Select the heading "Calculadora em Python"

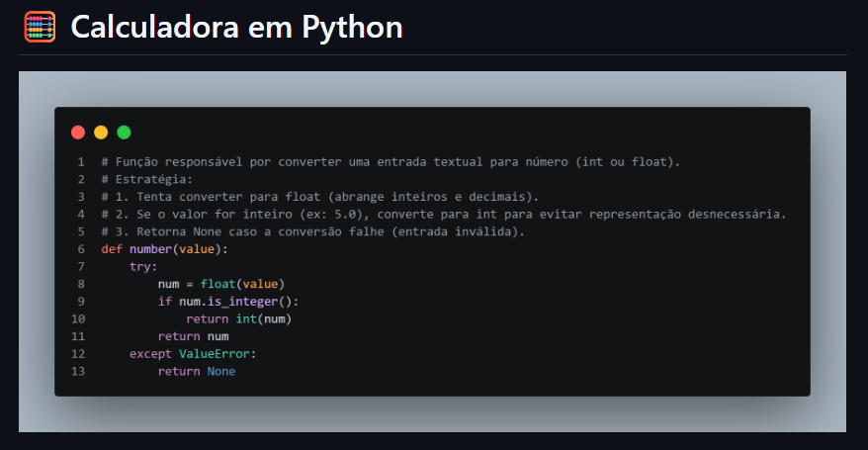tap(236, 27)
